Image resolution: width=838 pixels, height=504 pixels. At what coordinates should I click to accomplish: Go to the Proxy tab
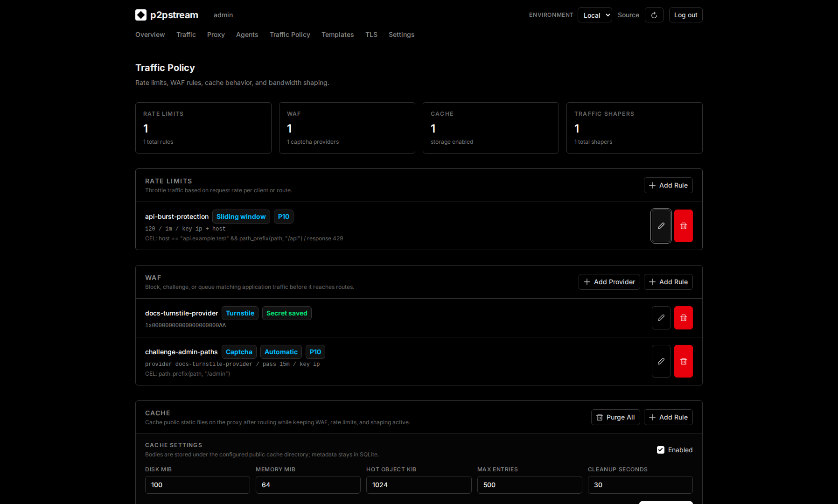[216, 35]
